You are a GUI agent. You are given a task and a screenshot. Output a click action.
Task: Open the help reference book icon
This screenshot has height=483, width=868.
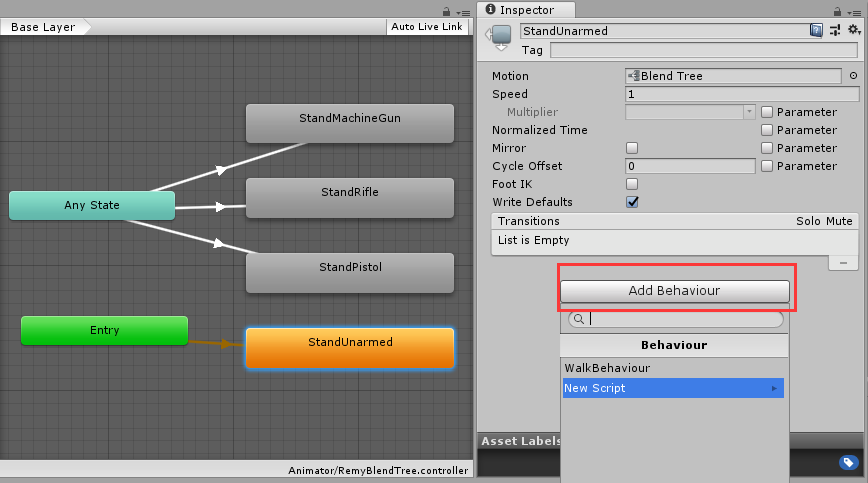[x=816, y=30]
